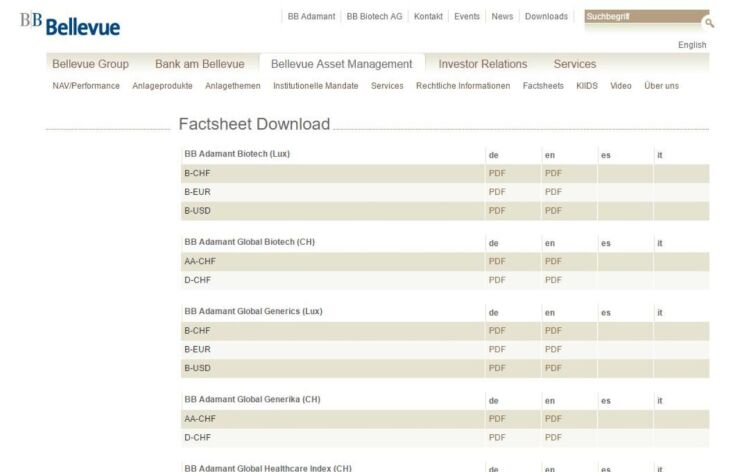Download English PDF for Global Generics B-USD
Image resolution: width=756 pixels, height=472 pixels.
pyautogui.click(x=553, y=368)
